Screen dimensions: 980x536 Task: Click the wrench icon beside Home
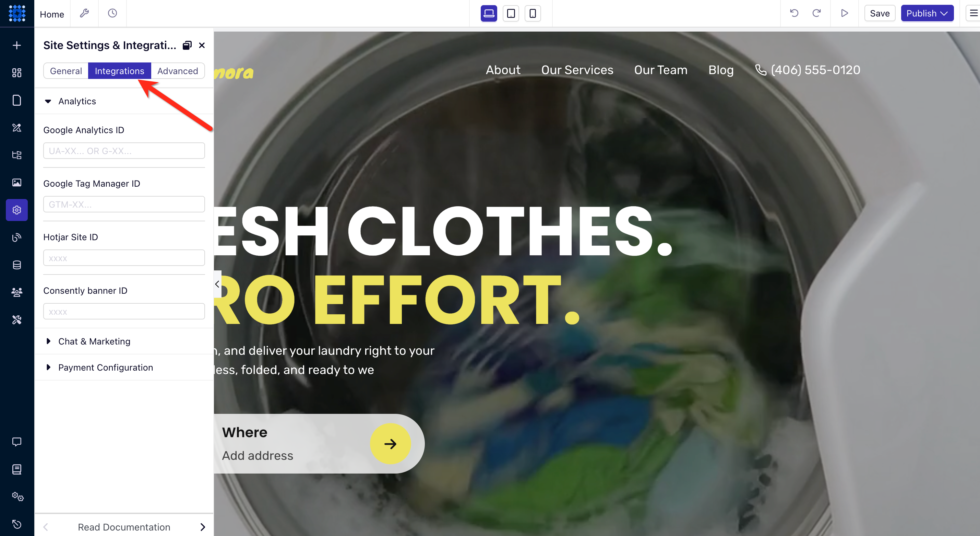pos(84,13)
